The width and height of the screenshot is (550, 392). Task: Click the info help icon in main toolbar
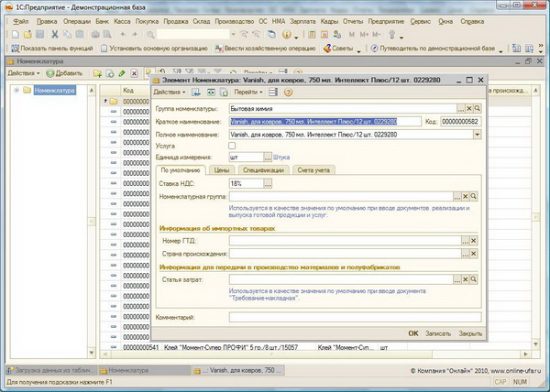coord(287,34)
